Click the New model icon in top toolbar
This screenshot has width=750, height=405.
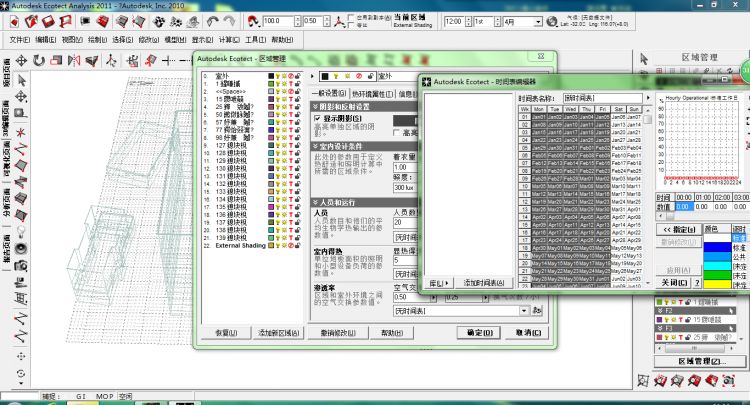pos(14,22)
